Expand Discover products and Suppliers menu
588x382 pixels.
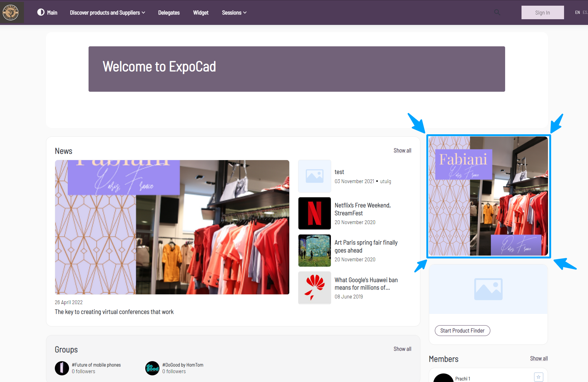tap(107, 13)
